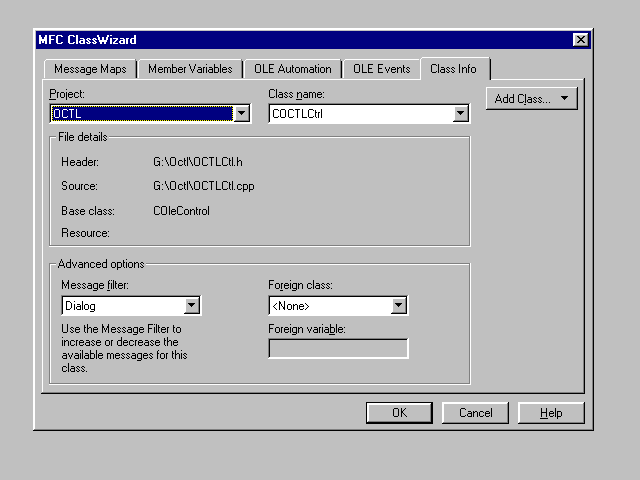The width and height of the screenshot is (640, 480).
Task: Expand the Message filter dropdown arrow
Action: [192, 306]
